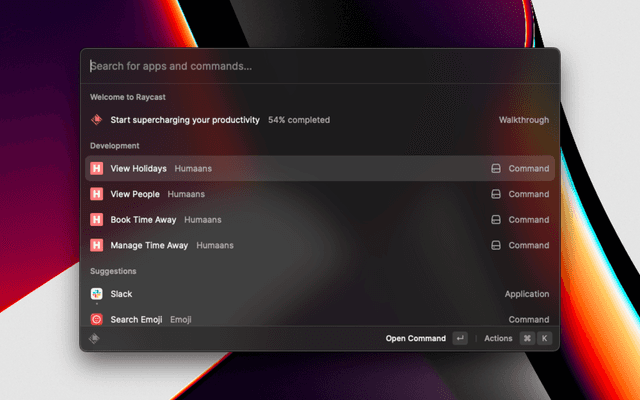Screen dimensions: 640x400
Task: Open the Actions menu
Action: pyautogui.click(x=498, y=339)
